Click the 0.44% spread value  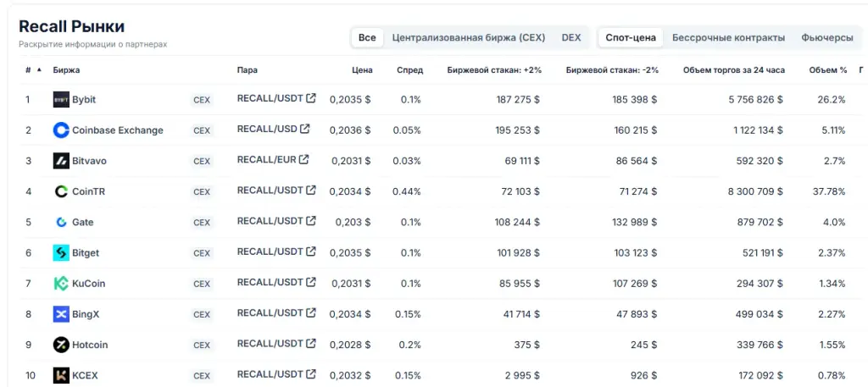click(x=407, y=192)
